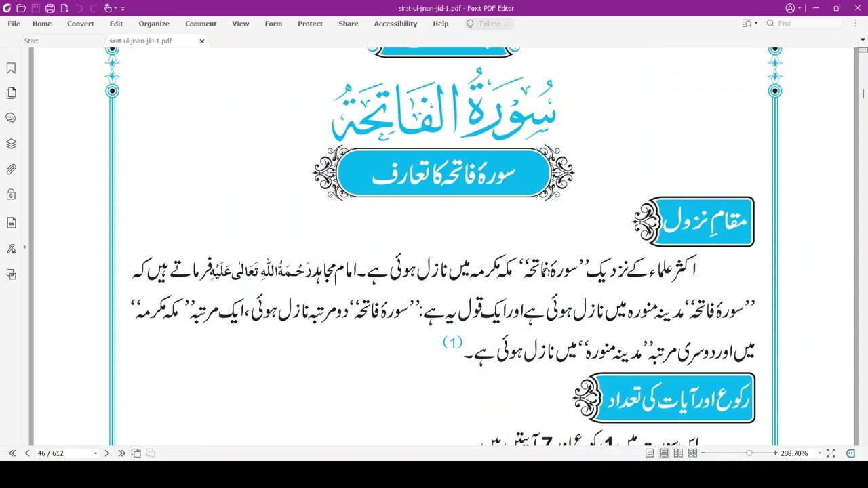Expand the left navigation pane arrow
The height and width of the screenshot is (488, 868).
point(24,247)
